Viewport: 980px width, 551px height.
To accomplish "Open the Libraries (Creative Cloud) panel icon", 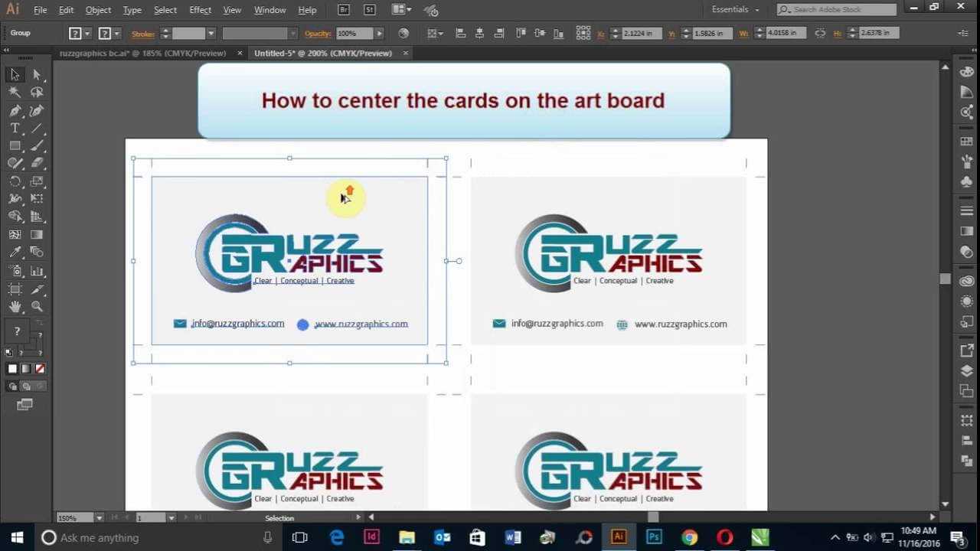I will pyautogui.click(x=966, y=281).
